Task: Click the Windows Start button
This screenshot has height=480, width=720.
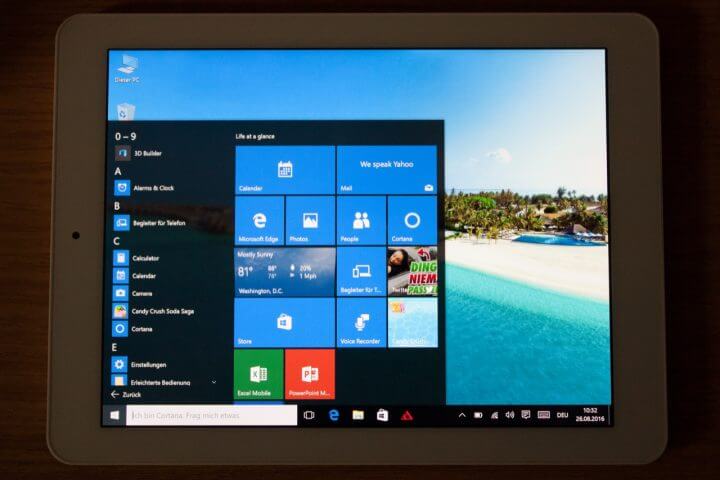Action: tap(114, 415)
